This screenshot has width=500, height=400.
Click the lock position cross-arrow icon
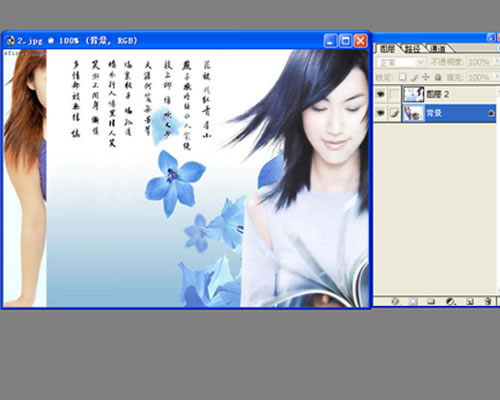pyautogui.click(x=426, y=77)
